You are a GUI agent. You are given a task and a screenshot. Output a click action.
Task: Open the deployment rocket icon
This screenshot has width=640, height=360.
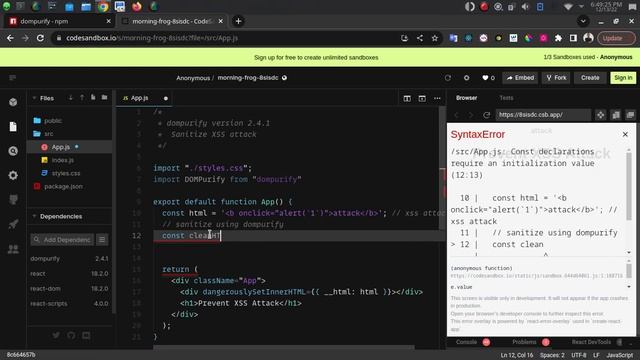click(13, 224)
